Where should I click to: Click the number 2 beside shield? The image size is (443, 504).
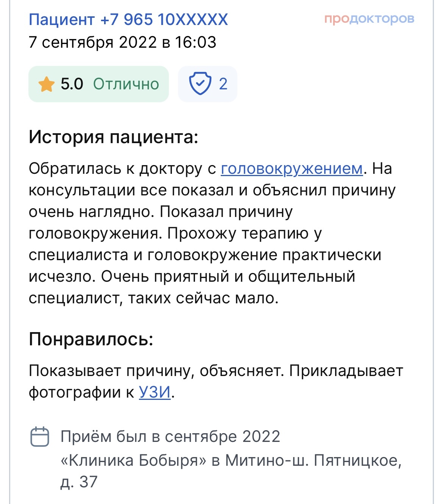coord(223,84)
